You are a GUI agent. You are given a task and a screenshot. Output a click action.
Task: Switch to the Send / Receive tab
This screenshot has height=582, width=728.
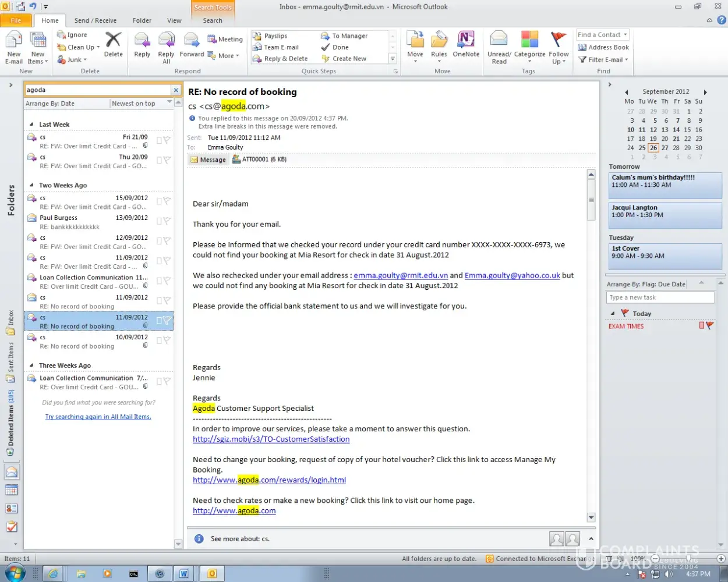coord(95,20)
